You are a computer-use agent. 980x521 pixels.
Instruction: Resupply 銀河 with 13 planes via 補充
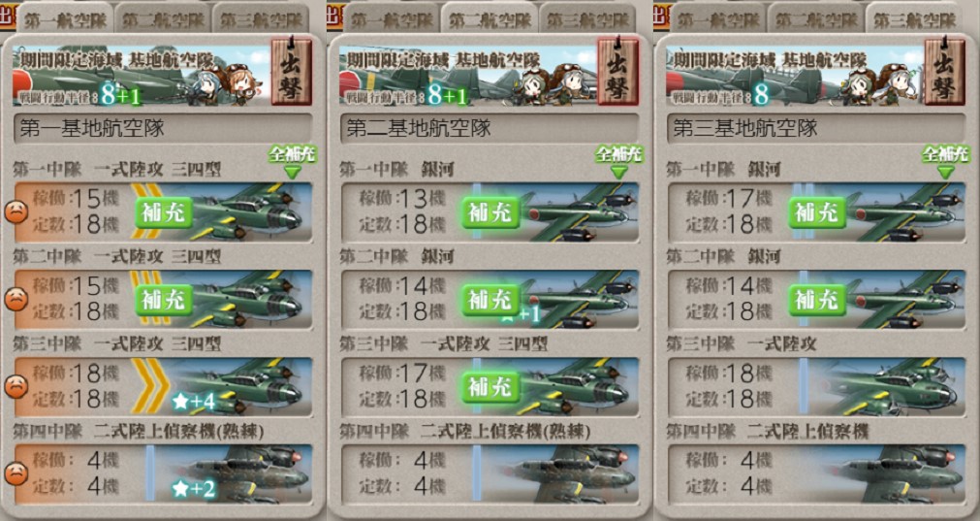[490, 212]
